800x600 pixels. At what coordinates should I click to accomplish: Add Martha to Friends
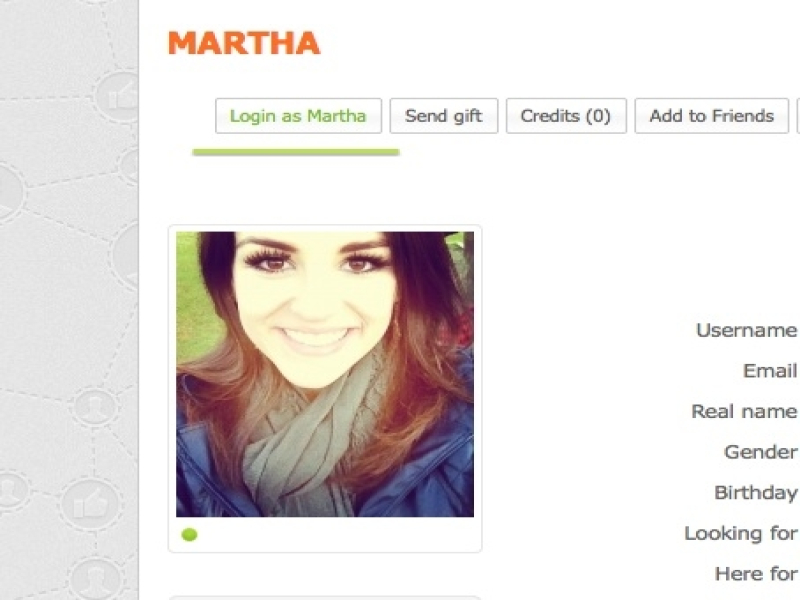712,116
